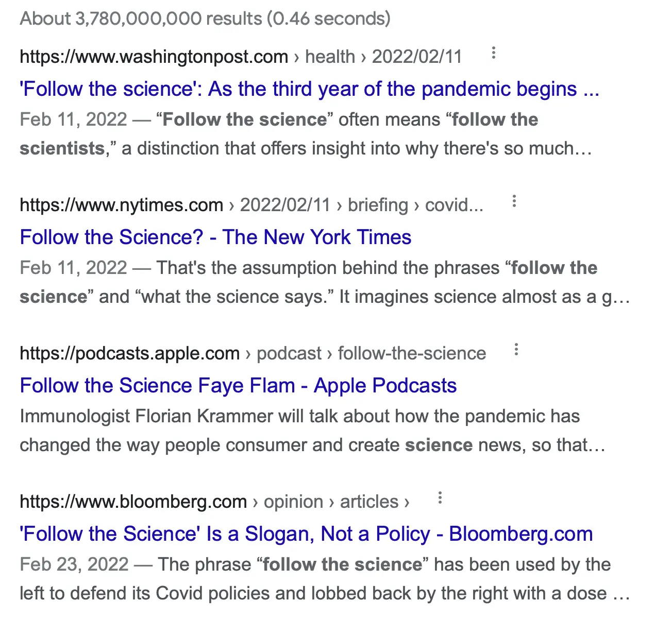Click the https://podcasts.apple.com domain text
This screenshot has height=618, width=672.
(x=129, y=353)
